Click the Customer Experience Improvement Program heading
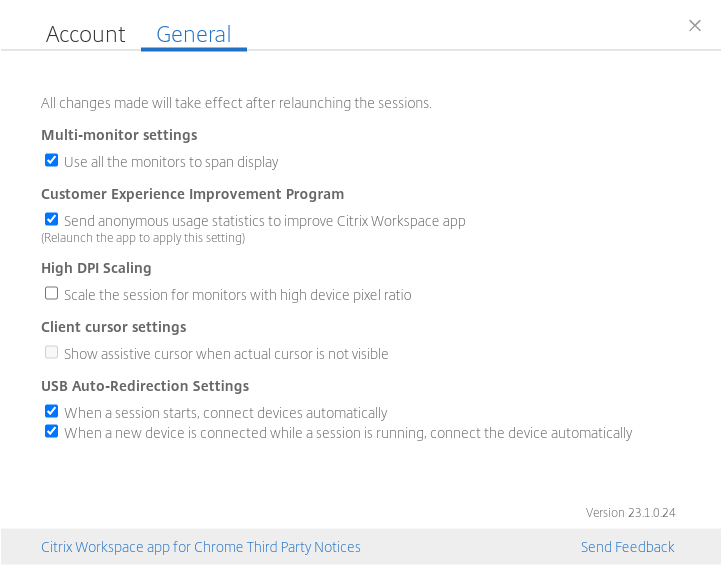Viewport: 721px width, 565px height. coord(192,194)
